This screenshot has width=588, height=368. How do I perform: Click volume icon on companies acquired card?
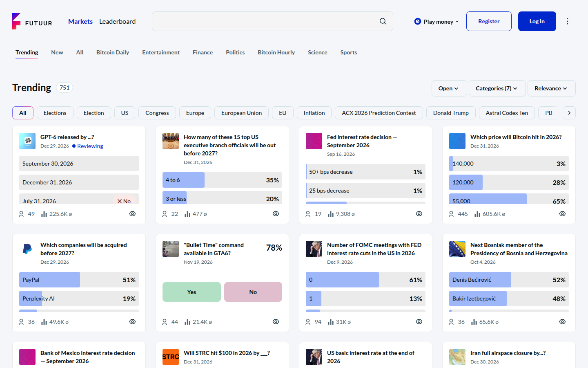click(44, 322)
